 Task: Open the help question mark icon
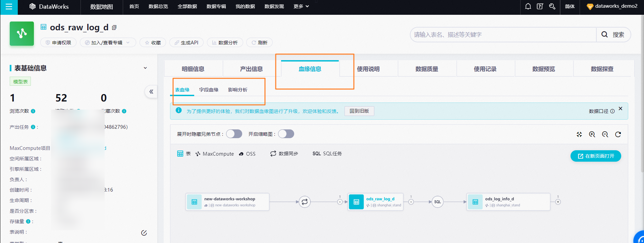(x=540, y=6)
